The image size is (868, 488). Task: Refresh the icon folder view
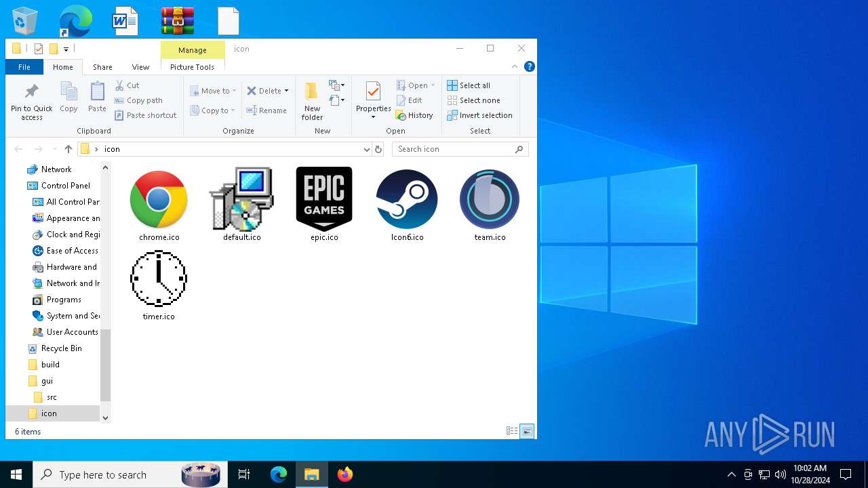378,149
